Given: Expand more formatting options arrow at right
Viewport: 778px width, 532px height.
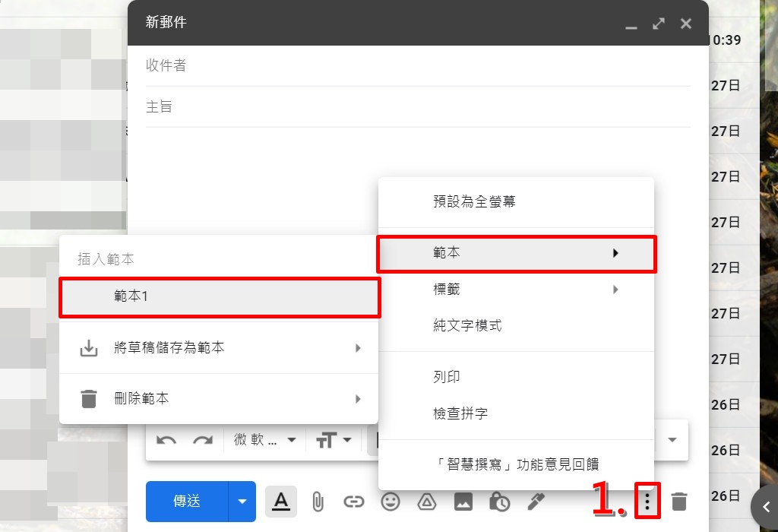Looking at the screenshot, I should click(x=672, y=440).
